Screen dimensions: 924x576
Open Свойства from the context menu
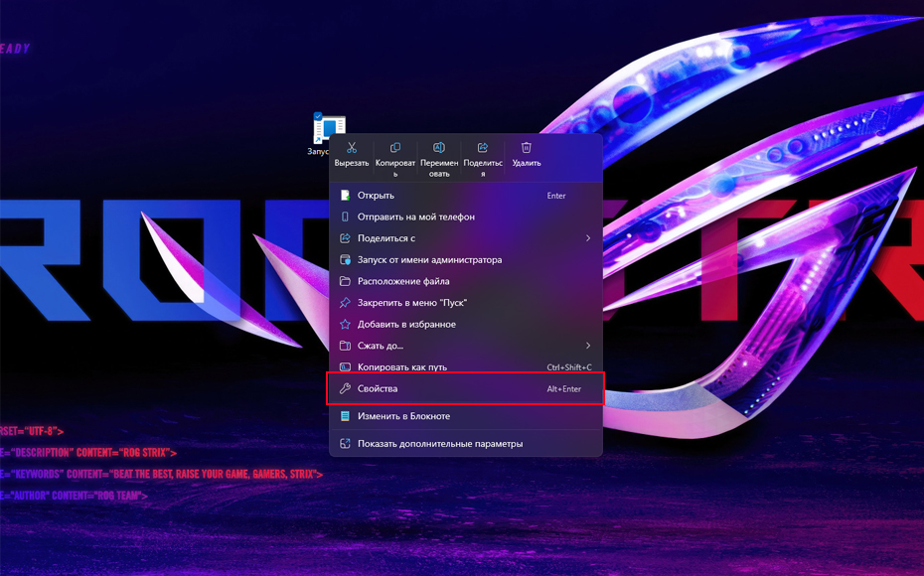tap(466, 388)
